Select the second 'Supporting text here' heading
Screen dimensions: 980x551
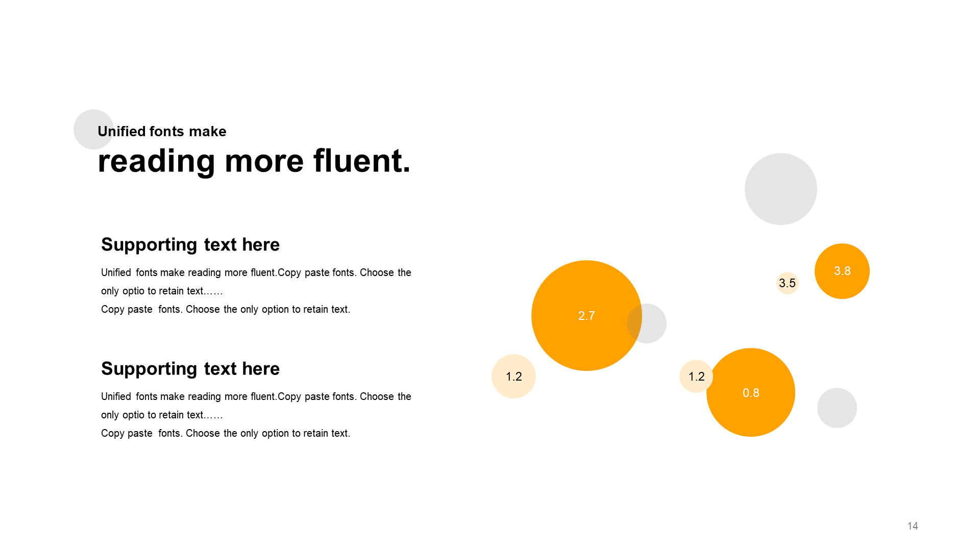[x=190, y=368]
